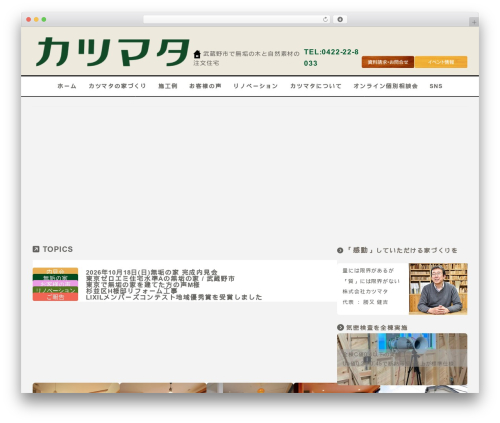Click photo of man at bookshelf
The height and width of the screenshot is (423, 500).
coord(438,289)
